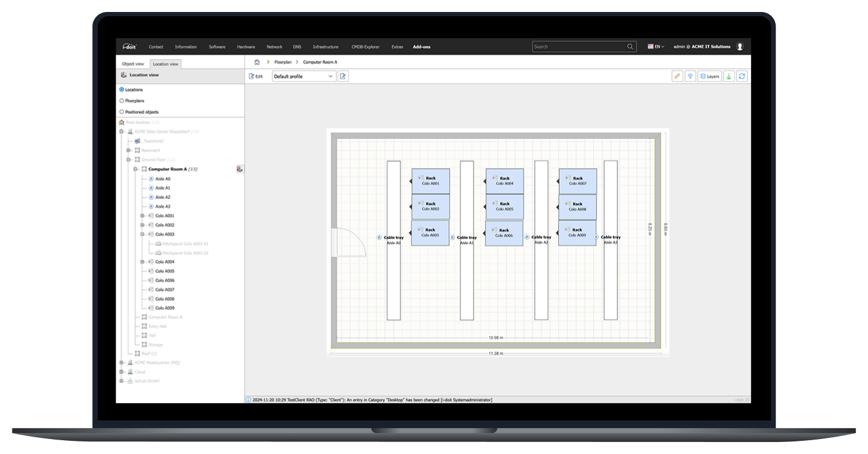Click the Location view header icon

click(x=123, y=75)
